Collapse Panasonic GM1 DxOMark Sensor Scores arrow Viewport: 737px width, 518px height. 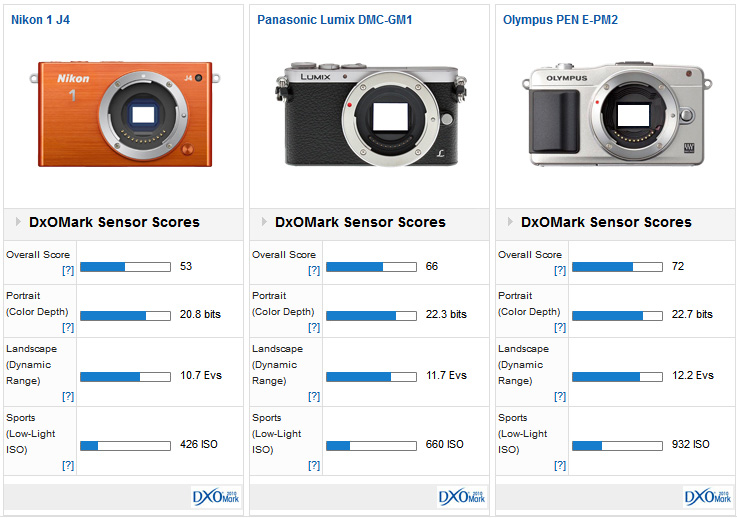tap(264, 221)
